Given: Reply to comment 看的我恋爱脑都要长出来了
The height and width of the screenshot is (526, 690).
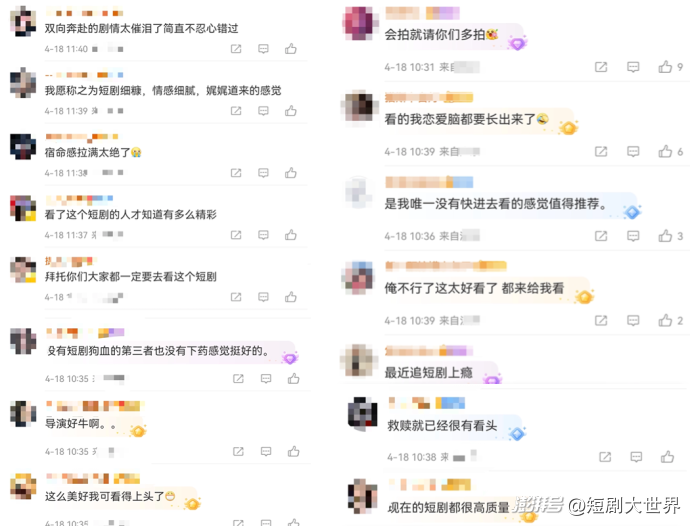Looking at the screenshot, I should [x=633, y=152].
